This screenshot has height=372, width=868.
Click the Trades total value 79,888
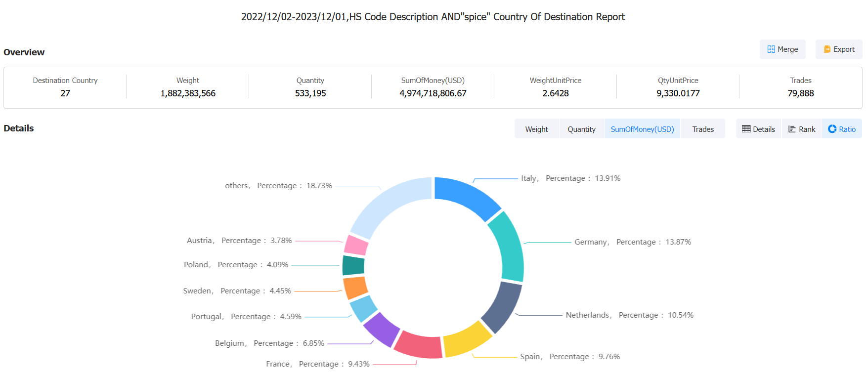pyautogui.click(x=800, y=93)
